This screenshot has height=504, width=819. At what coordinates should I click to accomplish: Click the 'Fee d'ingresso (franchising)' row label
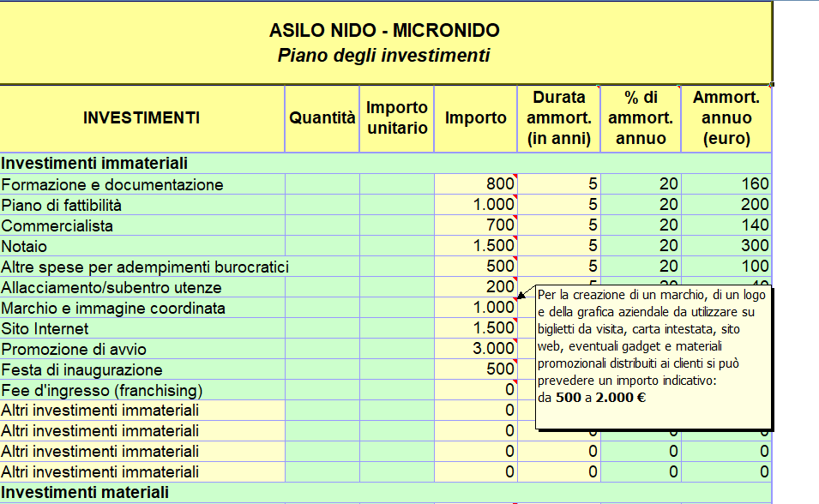coord(102,391)
